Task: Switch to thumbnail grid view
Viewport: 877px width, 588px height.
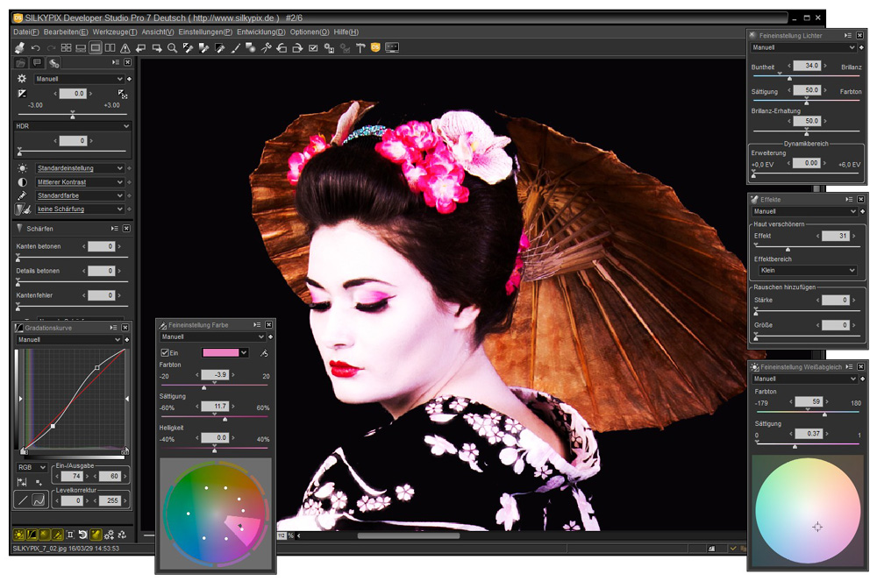Action: (x=66, y=47)
